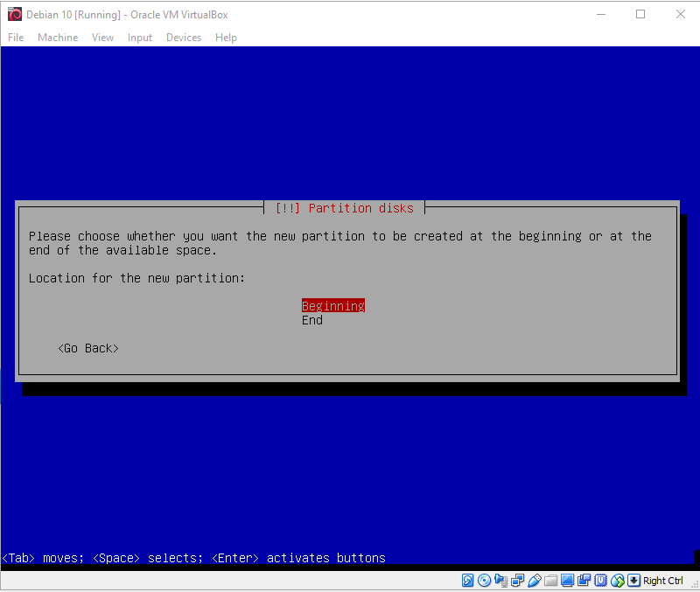Open the USB devices status icon
The image size is (700, 592).
click(x=535, y=581)
